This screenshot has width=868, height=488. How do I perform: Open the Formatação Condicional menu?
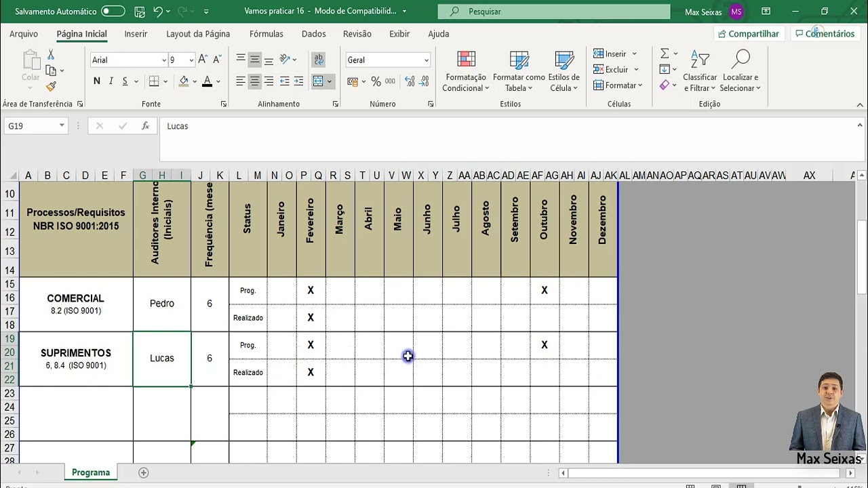(x=465, y=71)
